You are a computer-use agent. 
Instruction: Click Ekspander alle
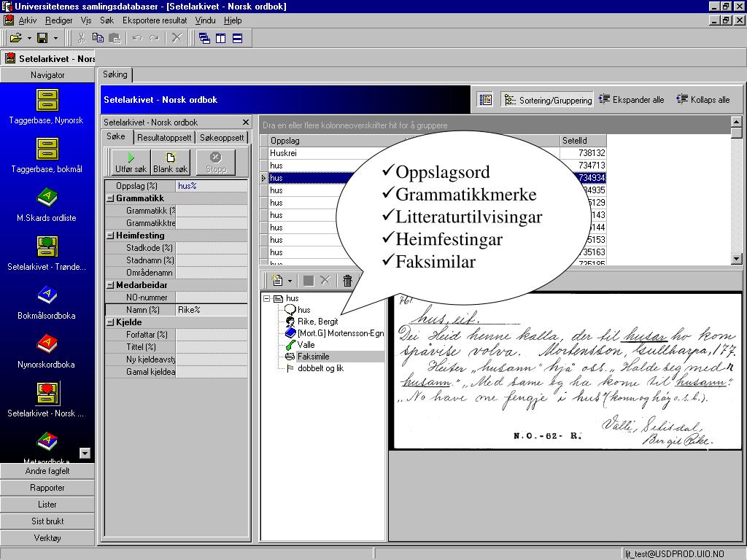631,99
